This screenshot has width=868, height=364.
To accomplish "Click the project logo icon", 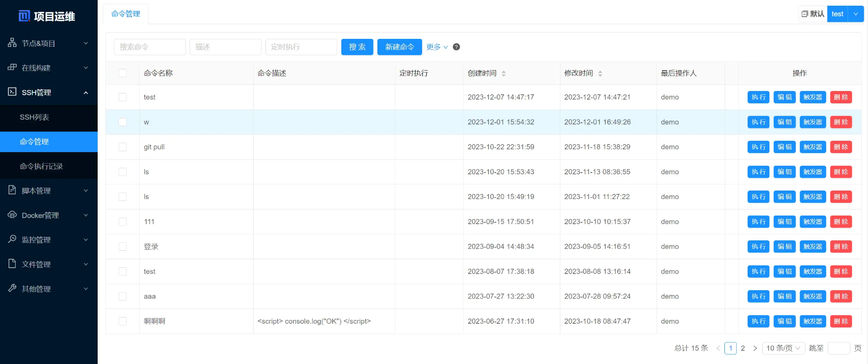I will click(x=24, y=16).
